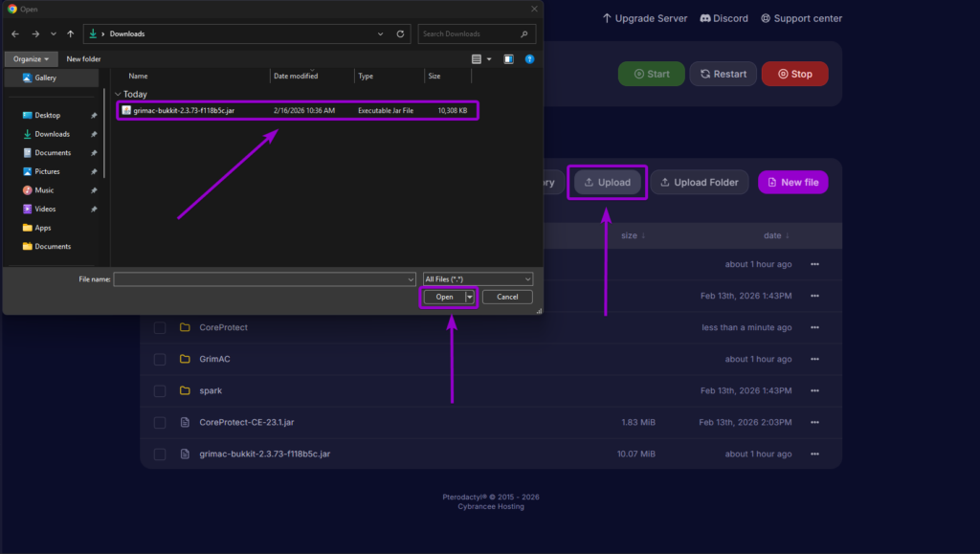Open the Organize menu
Screen dimensions: 980x554
[x=29, y=58]
